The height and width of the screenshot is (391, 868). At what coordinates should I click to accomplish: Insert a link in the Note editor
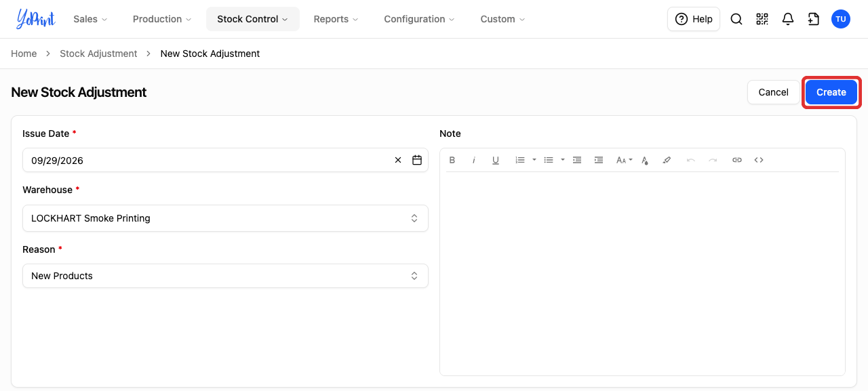point(737,160)
